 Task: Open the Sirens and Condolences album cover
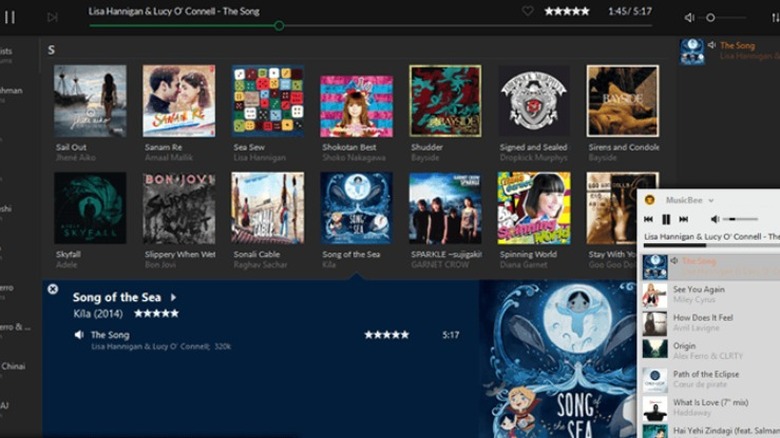click(623, 101)
